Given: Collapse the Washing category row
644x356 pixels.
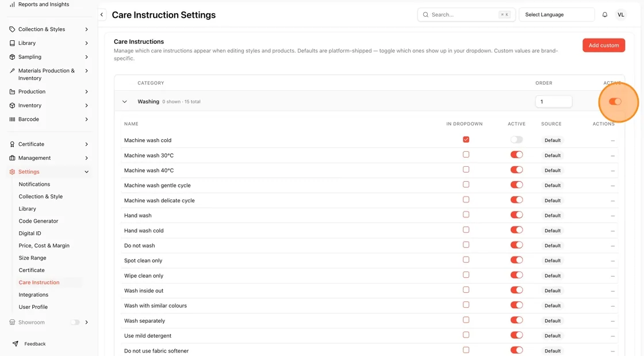Looking at the screenshot, I should [x=124, y=101].
